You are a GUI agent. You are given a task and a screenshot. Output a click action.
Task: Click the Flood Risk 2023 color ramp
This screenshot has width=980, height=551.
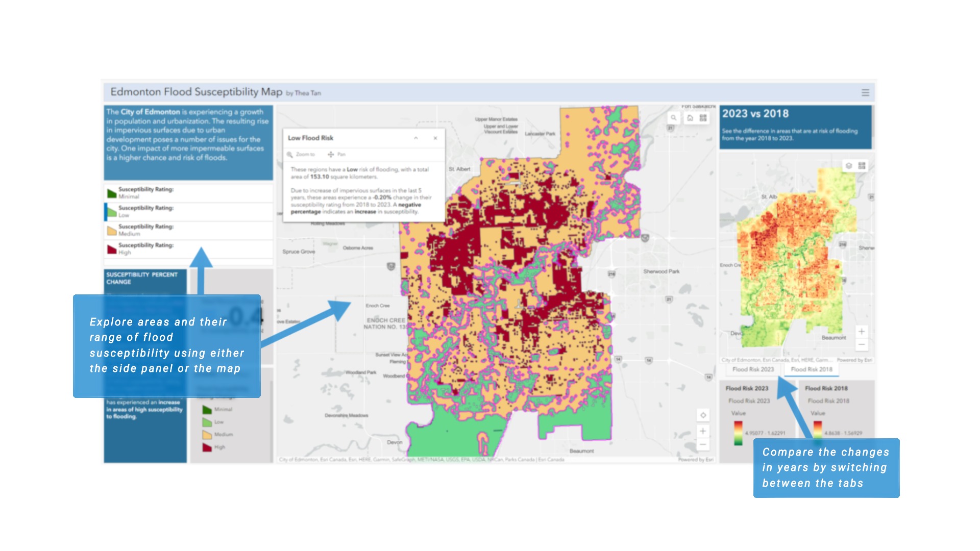point(738,433)
